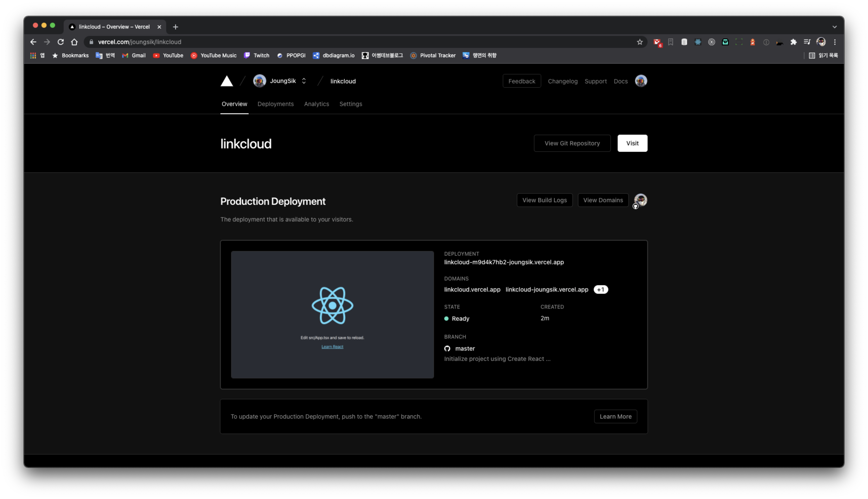
Task: Click the Learn React link in preview
Action: click(x=332, y=347)
